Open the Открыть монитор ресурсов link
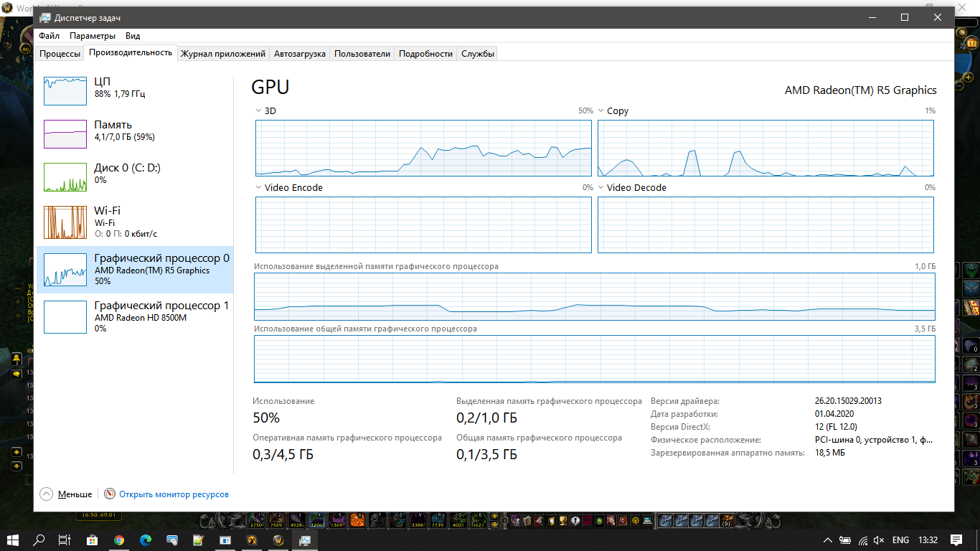The height and width of the screenshot is (551, 980). coord(174,494)
